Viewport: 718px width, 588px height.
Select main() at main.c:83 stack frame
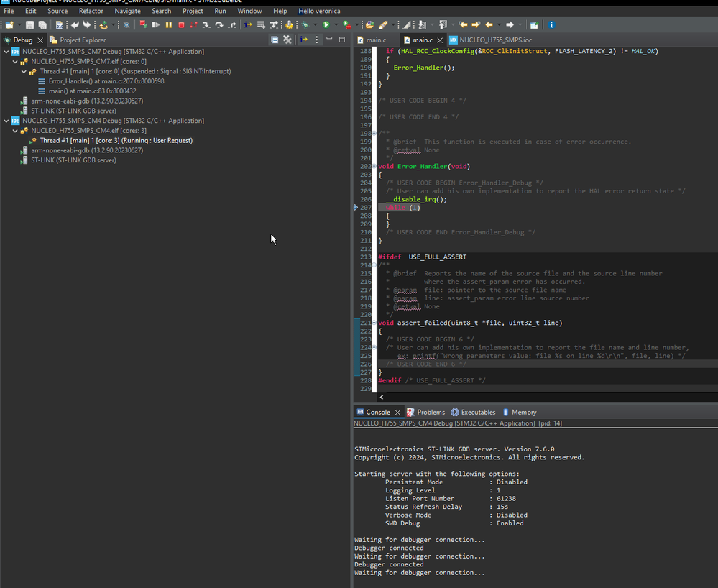point(92,91)
